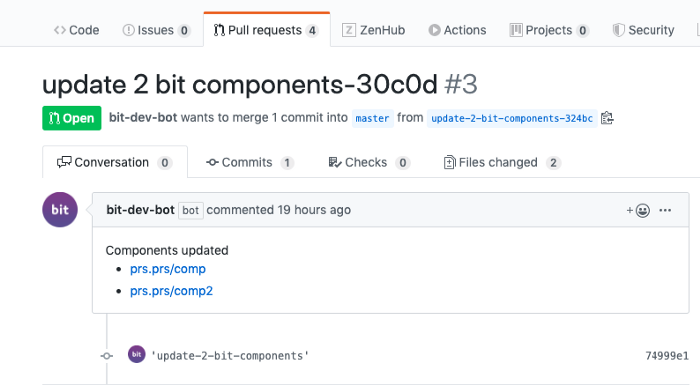This screenshot has width=700, height=385.
Task: Open the comment options ellipsis menu
Action: coord(665,210)
